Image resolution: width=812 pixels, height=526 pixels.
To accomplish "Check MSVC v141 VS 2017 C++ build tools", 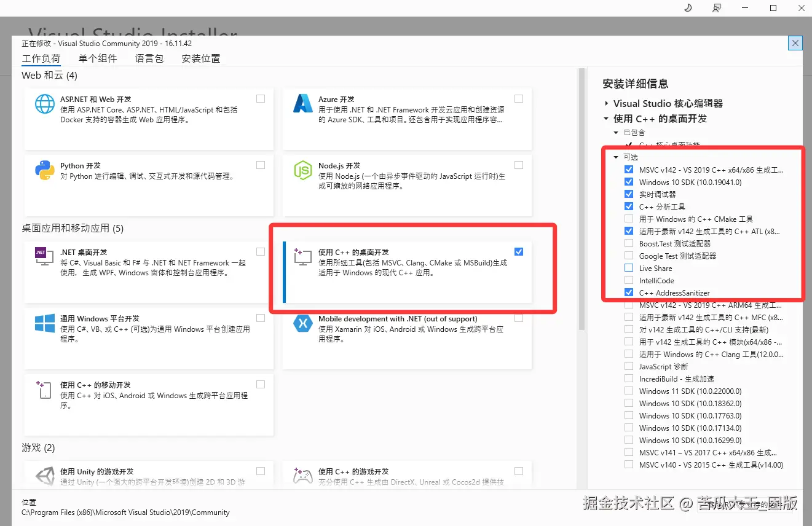I will pyautogui.click(x=629, y=452).
